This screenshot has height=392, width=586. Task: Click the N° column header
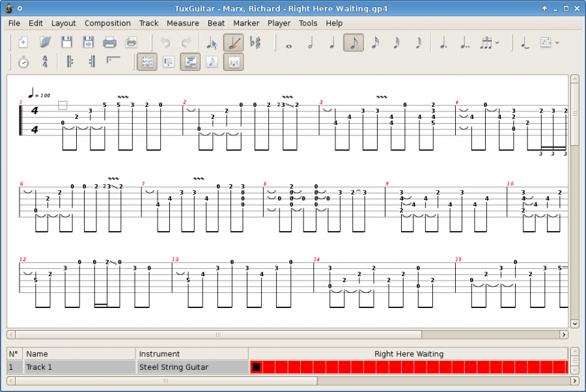[14, 354]
